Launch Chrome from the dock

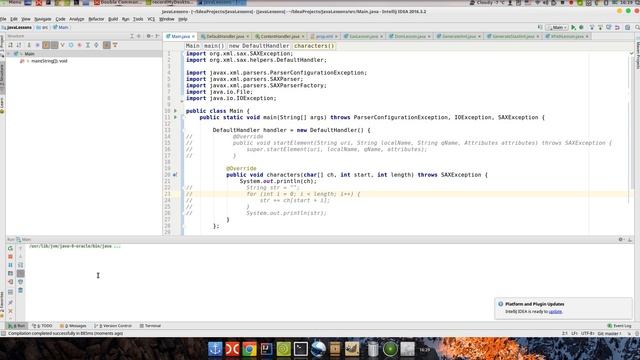point(249,349)
